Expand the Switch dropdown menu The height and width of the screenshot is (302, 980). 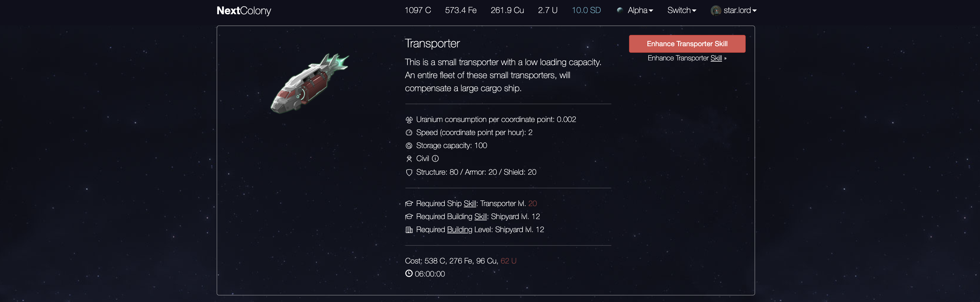[681, 10]
